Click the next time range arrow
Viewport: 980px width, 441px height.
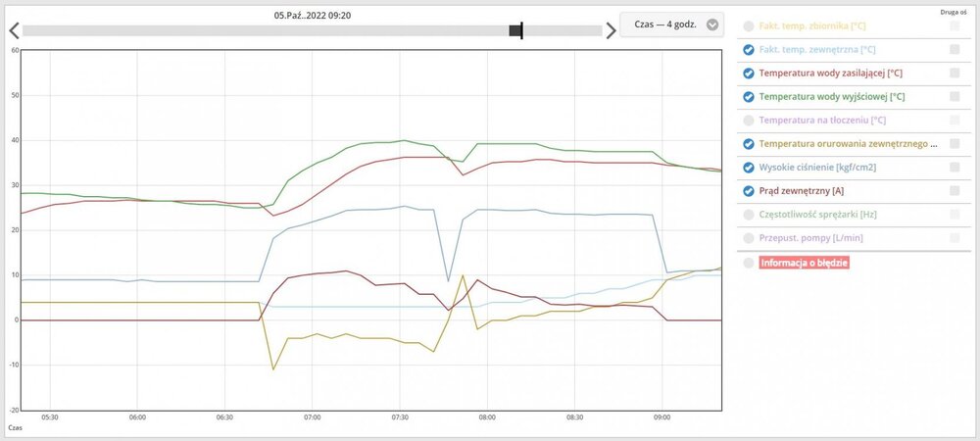tap(612, 29)
